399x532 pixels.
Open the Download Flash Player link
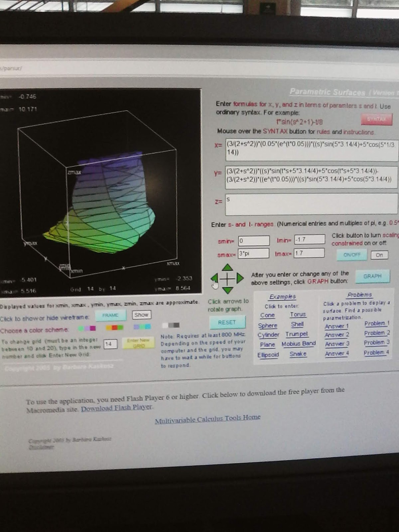[x=116, y=408]
